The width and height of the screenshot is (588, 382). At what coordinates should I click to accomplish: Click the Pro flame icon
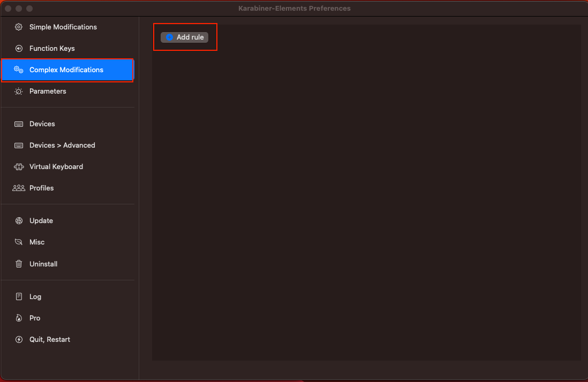pos(18,318)
